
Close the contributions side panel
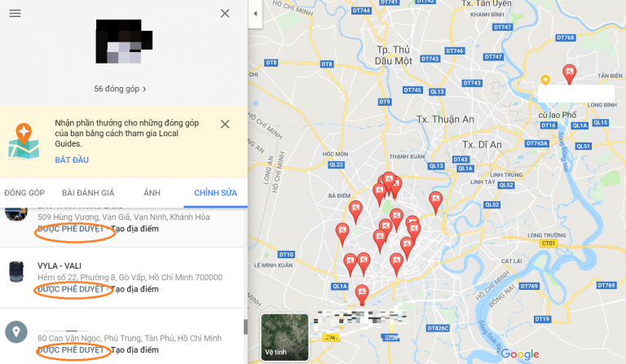(x=225, y=14)
